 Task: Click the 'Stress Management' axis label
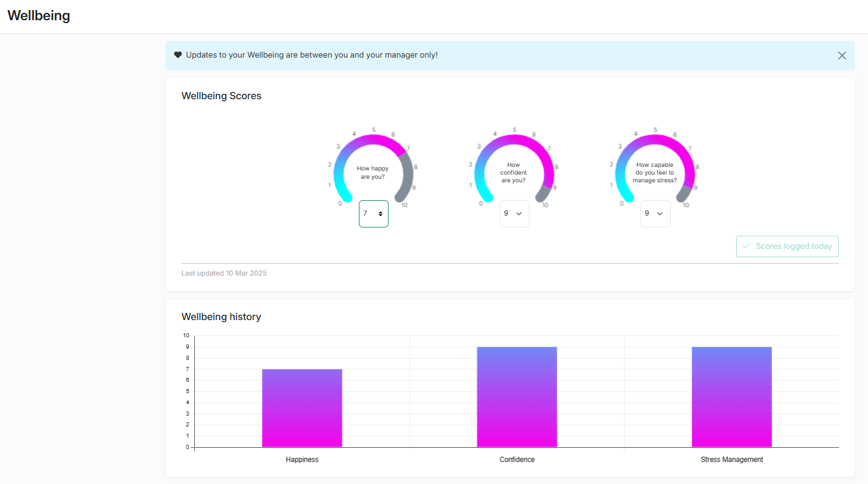(x=732, y=460)
